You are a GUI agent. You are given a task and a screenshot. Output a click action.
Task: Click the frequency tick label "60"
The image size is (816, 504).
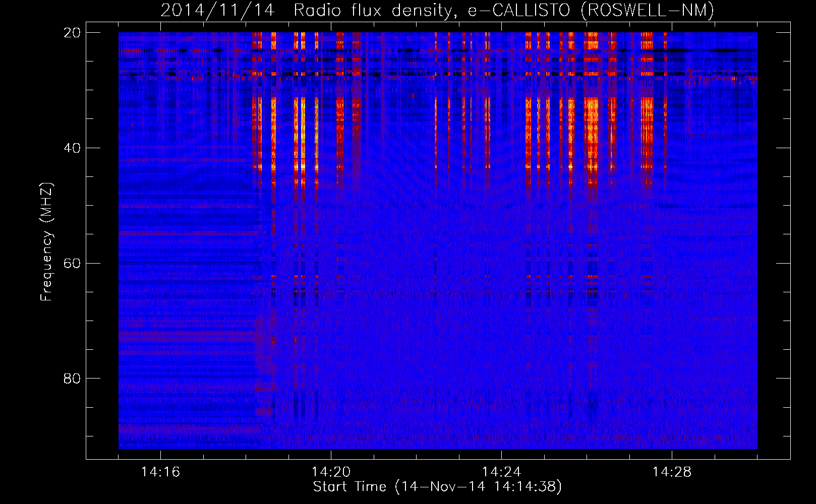click(x=72, y=263)
